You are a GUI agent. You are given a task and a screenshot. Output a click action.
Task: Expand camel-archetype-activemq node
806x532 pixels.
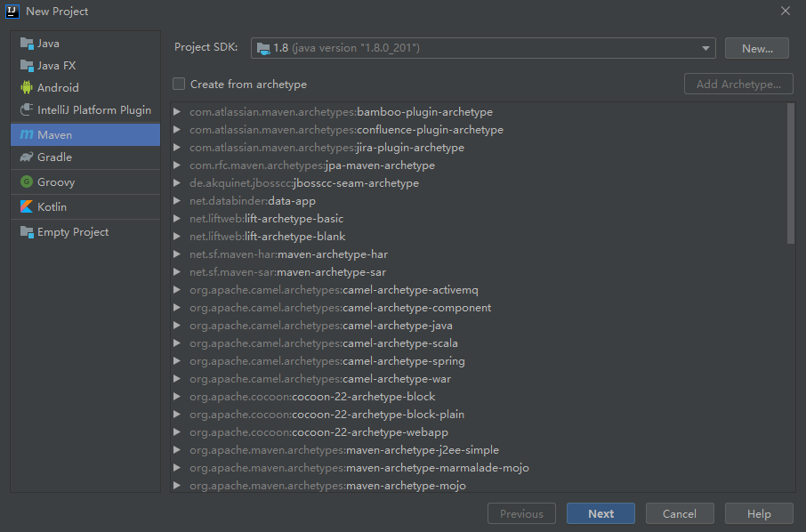click(177, 289)
